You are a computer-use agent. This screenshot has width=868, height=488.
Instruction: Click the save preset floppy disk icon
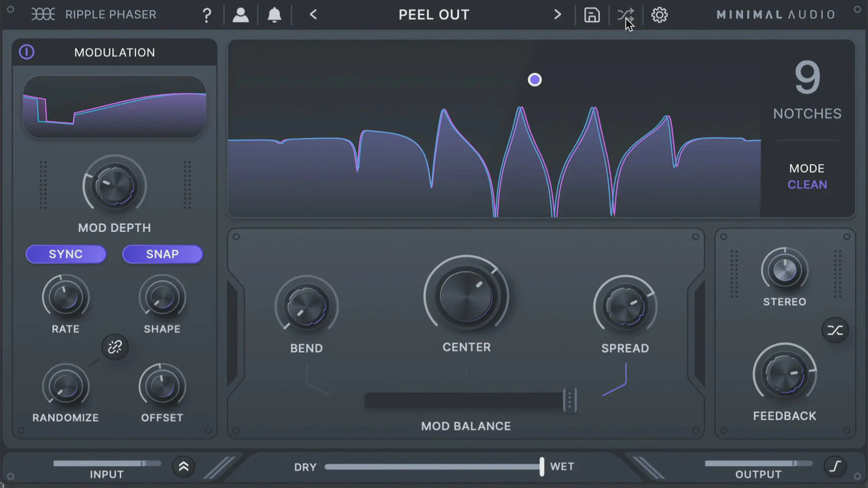pyautogui.click(x=592, y=15)
